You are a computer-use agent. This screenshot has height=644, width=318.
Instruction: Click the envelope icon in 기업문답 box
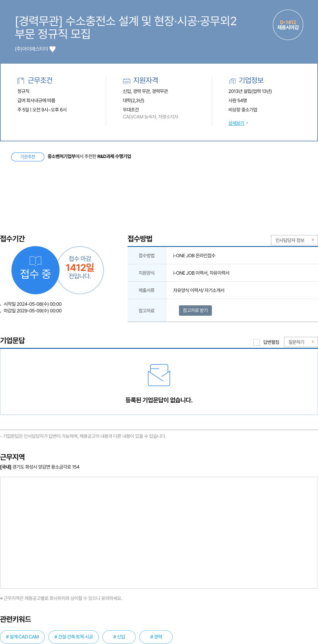159,375
